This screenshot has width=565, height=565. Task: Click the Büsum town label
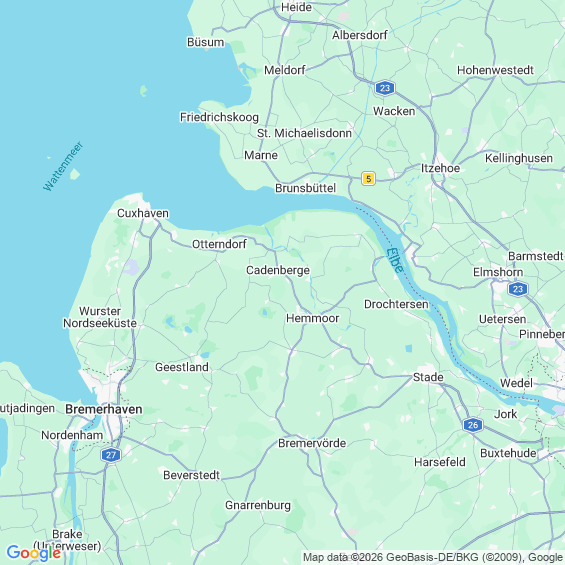(x=205, y=42)
